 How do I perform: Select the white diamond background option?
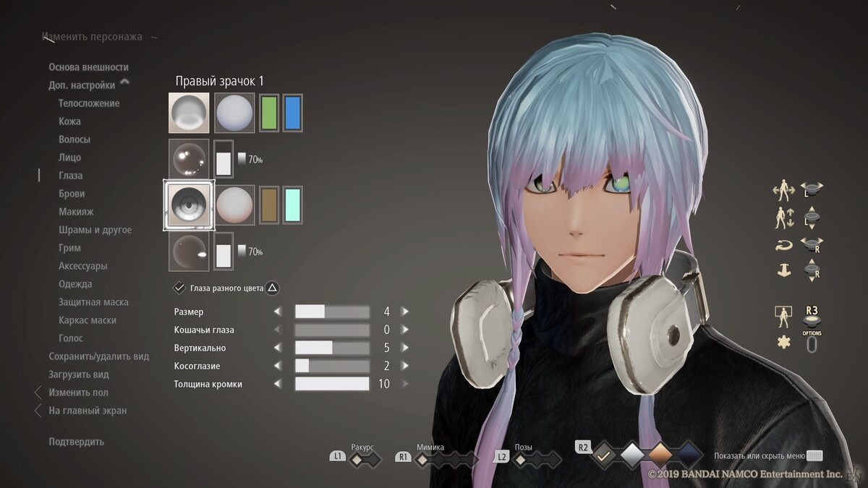[633, 455]
